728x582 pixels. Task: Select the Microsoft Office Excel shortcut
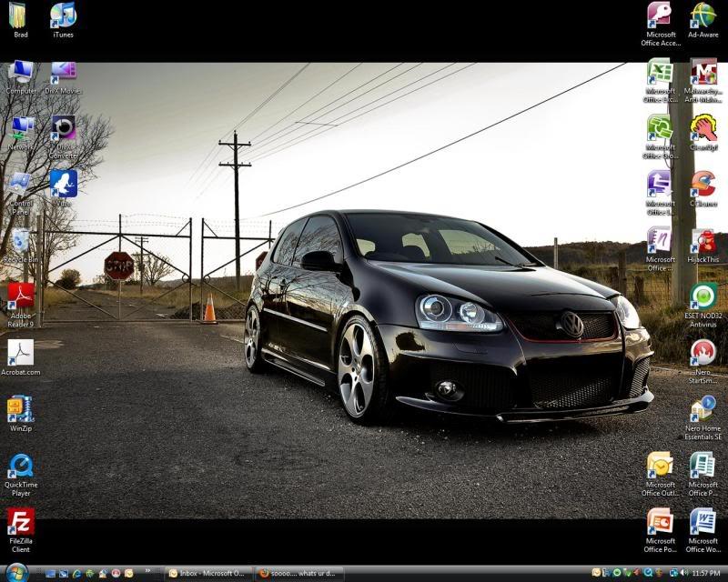(661, 81)
